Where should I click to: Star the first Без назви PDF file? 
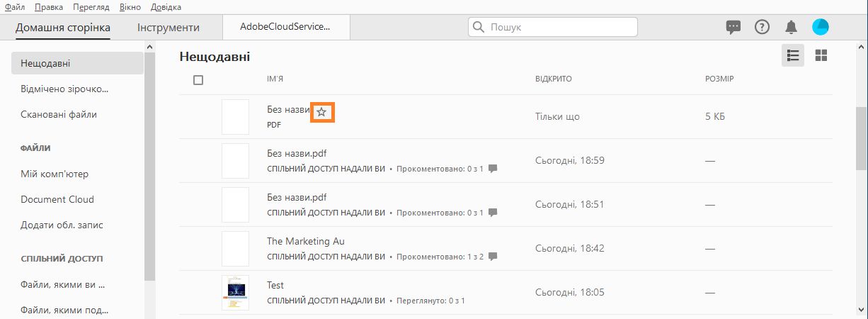[321, 112]
